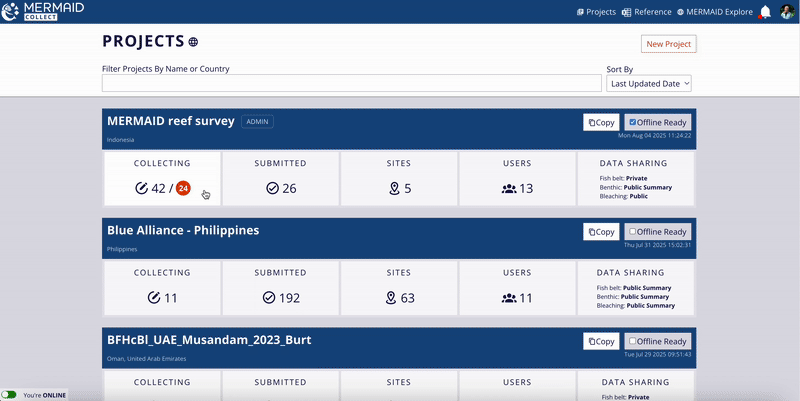Click the MERMAID Collect logo
800x401 pixels.
(43, 11)
